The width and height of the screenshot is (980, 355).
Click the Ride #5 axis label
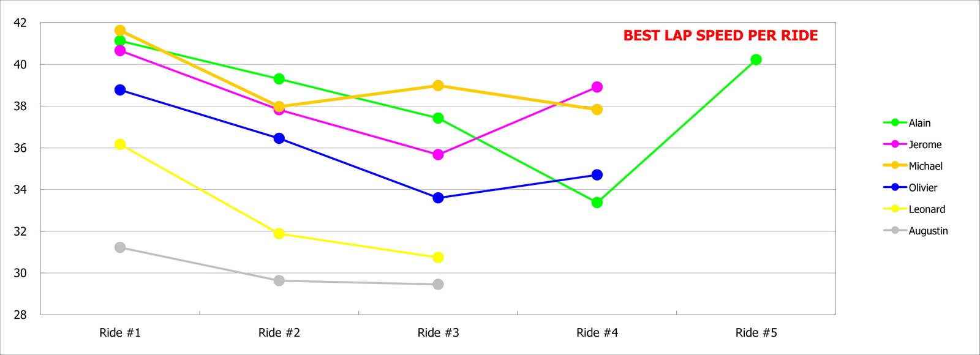[756, 333]
